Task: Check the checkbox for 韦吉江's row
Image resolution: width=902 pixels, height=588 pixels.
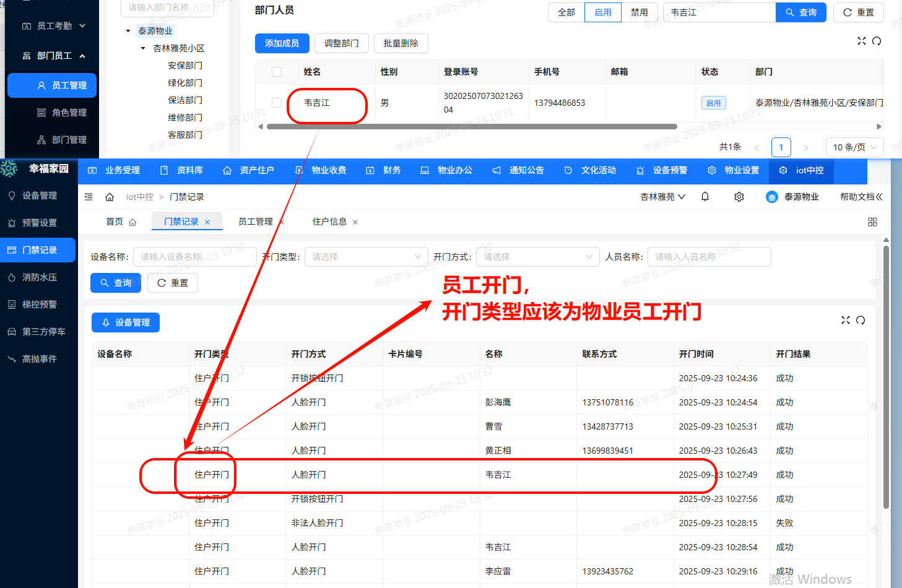Action: point(276,103)
